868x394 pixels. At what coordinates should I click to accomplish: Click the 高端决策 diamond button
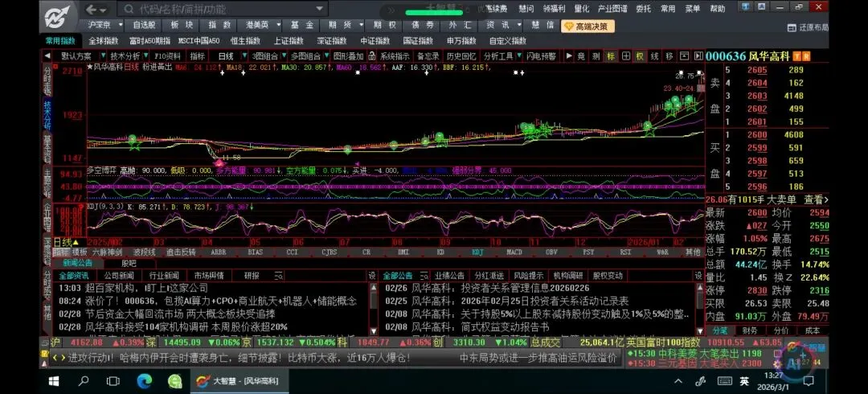pyautogui.click(x=588, y=26)
